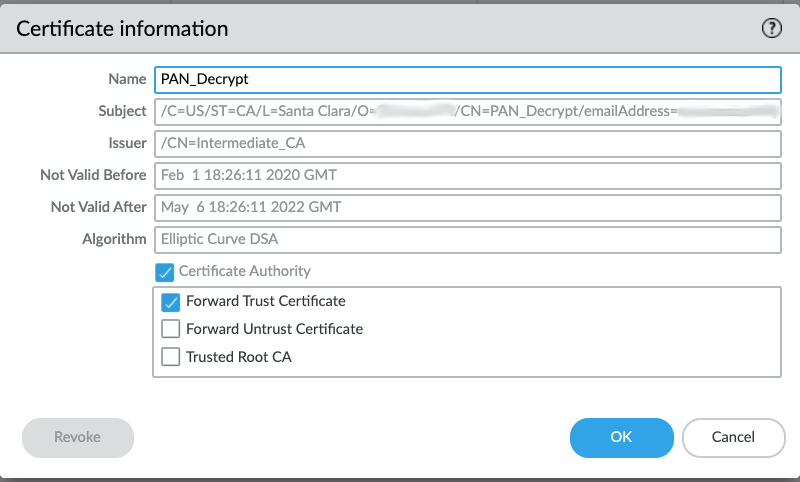
Task: Click the Algorithm label text
Action: 114,239
